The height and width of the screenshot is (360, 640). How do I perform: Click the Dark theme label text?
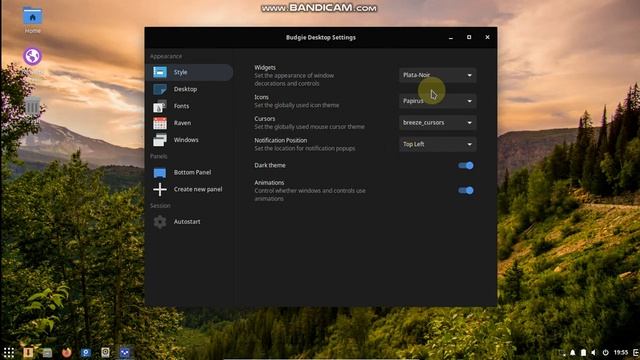click(x=270, y=165)
